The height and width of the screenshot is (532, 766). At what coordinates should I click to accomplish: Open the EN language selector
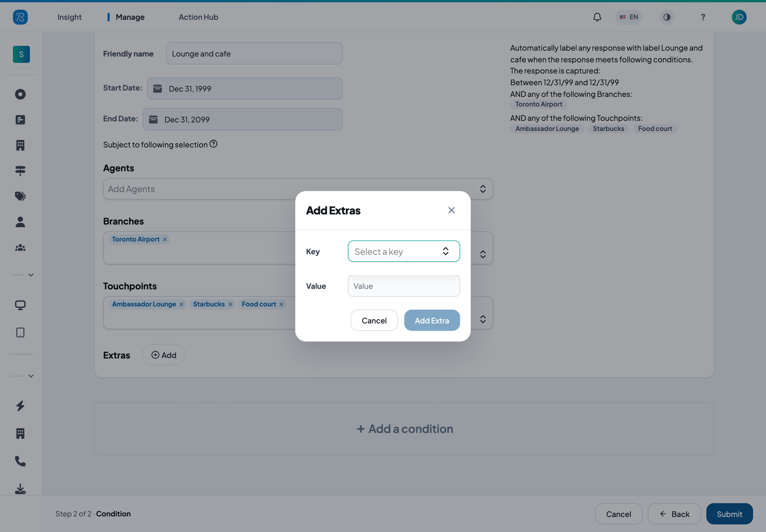[629, 17]
